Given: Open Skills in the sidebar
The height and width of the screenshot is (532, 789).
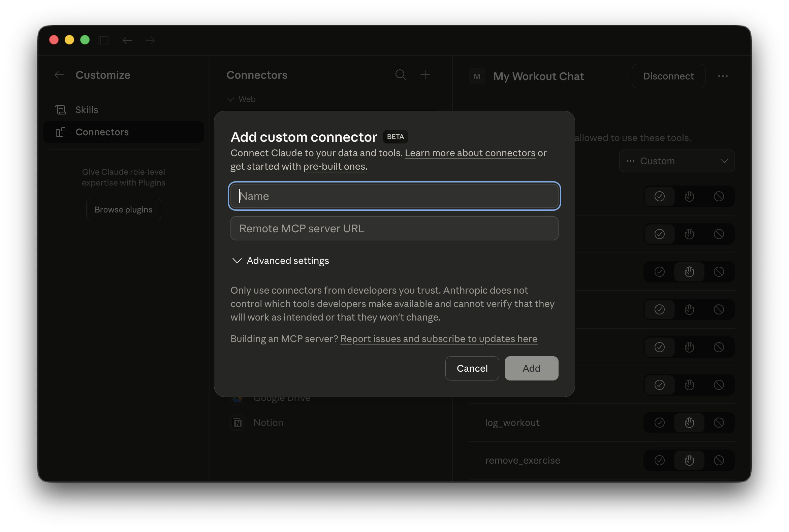Looking at the screenshot, I should coord(87,109).
